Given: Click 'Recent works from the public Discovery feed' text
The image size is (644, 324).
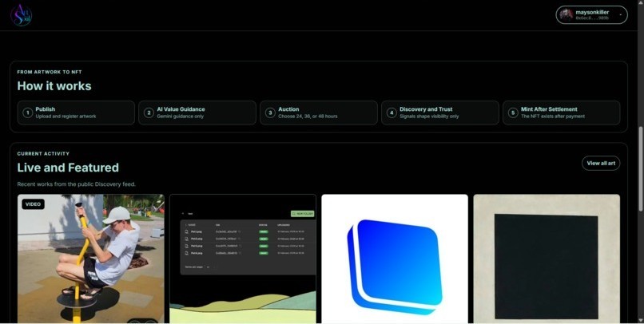Looking at the screenshot, I should [x=77, y=184].
